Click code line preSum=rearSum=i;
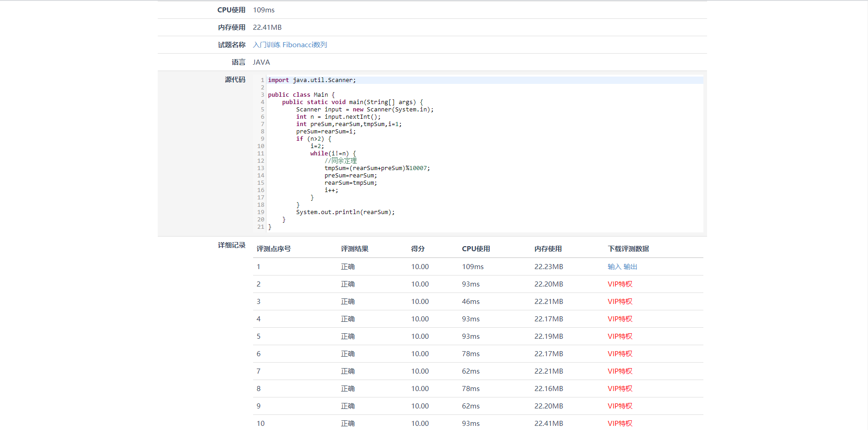 point(326,132)
